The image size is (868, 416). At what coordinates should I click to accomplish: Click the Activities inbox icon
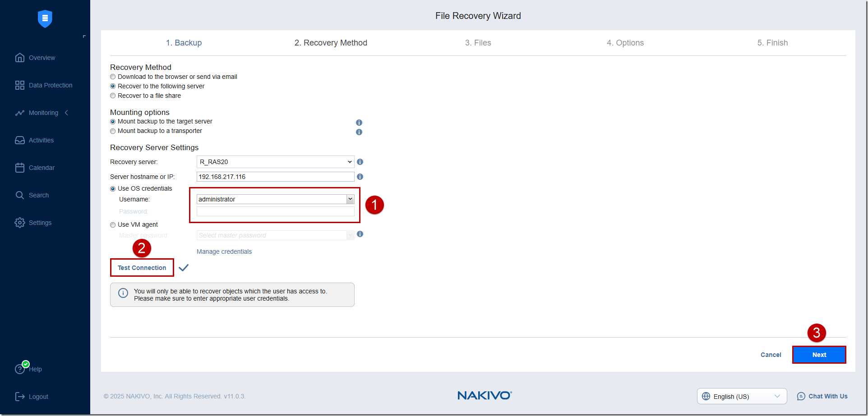click(20, 140)
